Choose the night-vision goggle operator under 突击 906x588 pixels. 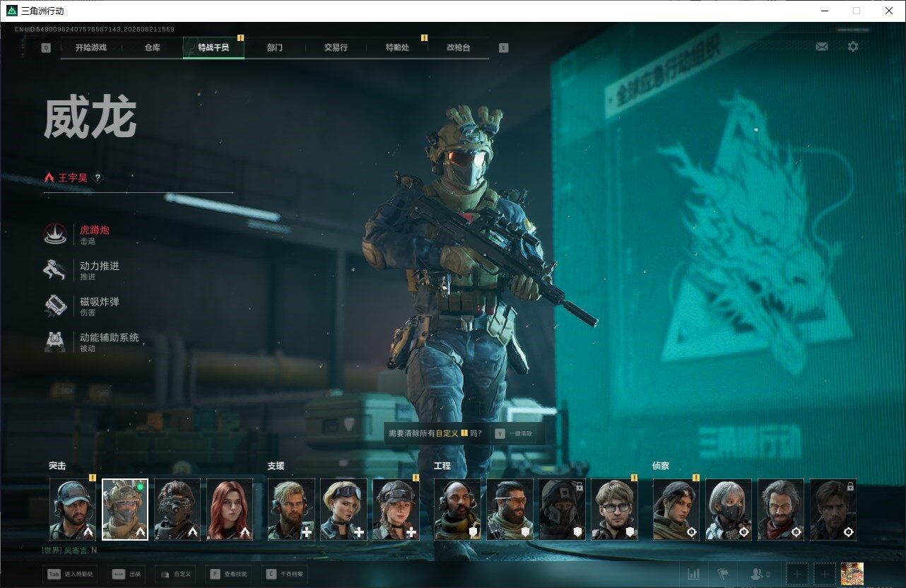pyautogui.click(x=177, y=510)
